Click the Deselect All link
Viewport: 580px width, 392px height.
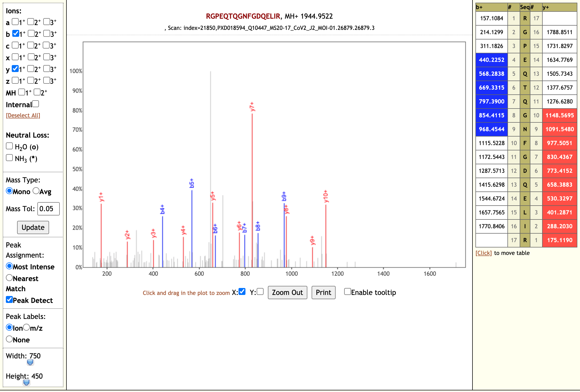coord(23,115)
